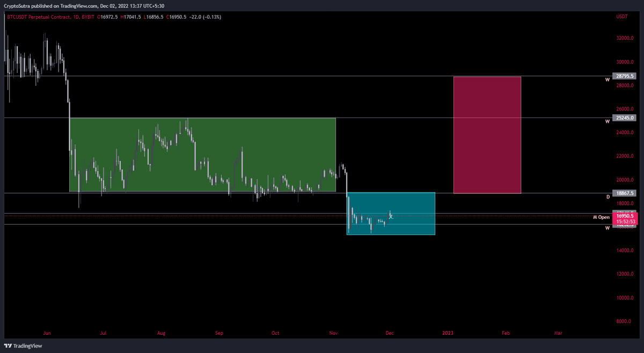The image size is (644, 353).
Task: Click the open value O16972.5
Action: click(107, 17)
